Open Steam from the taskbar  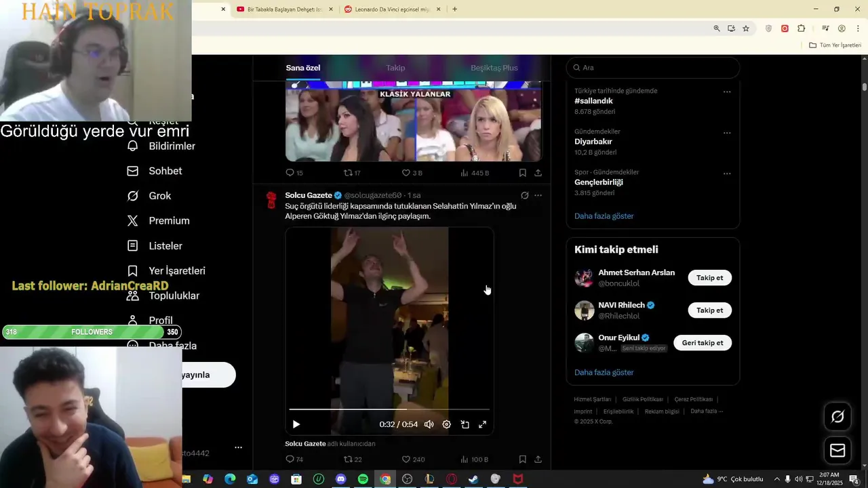click(x=473, y=479)
